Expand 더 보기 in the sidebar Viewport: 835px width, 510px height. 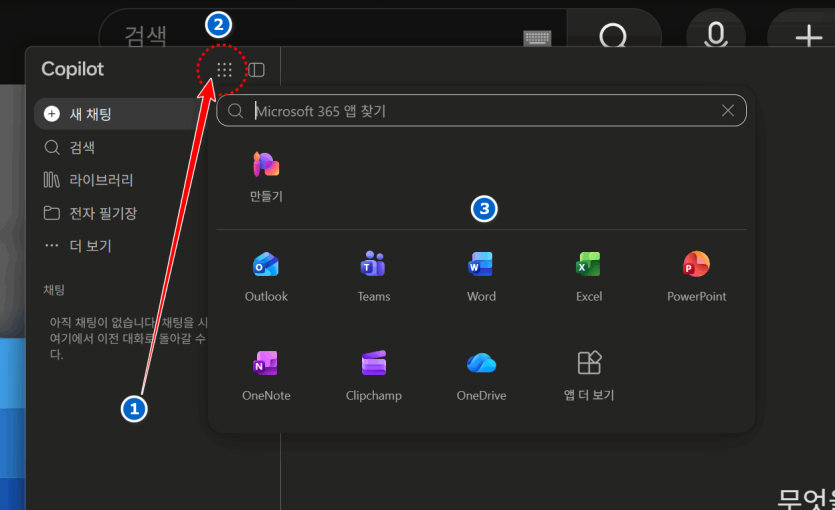tap(78, 245)
